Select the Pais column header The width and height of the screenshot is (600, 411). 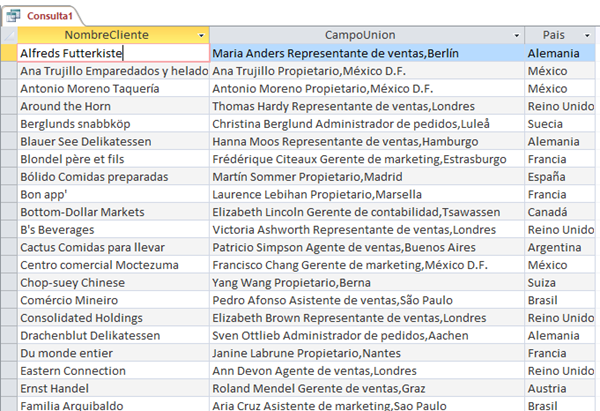(560, 35)
